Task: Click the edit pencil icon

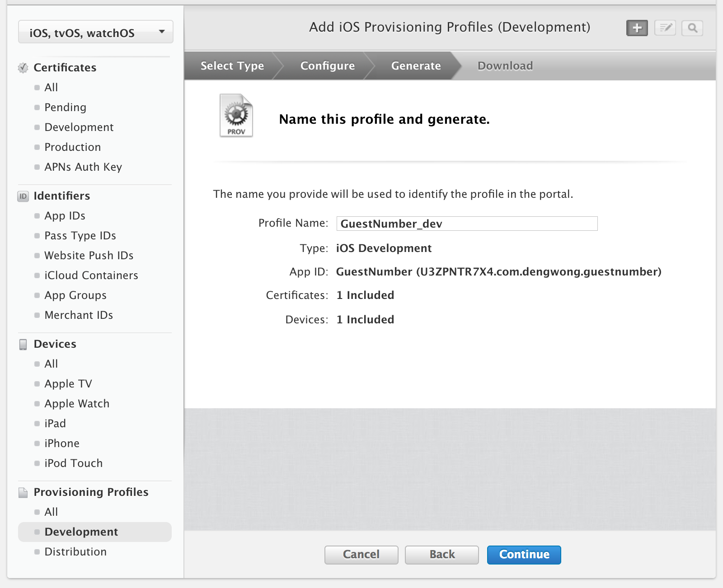Action: click(665, 28)
